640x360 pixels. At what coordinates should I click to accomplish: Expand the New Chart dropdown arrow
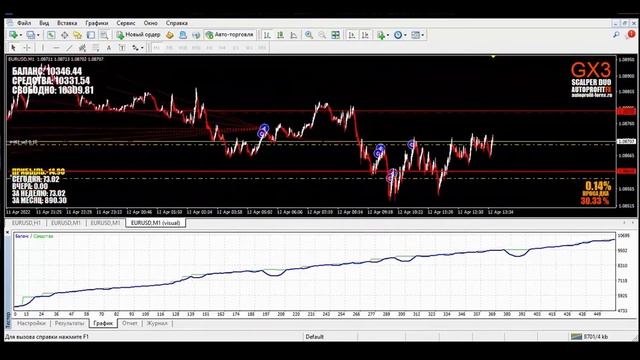pos(20,35)
